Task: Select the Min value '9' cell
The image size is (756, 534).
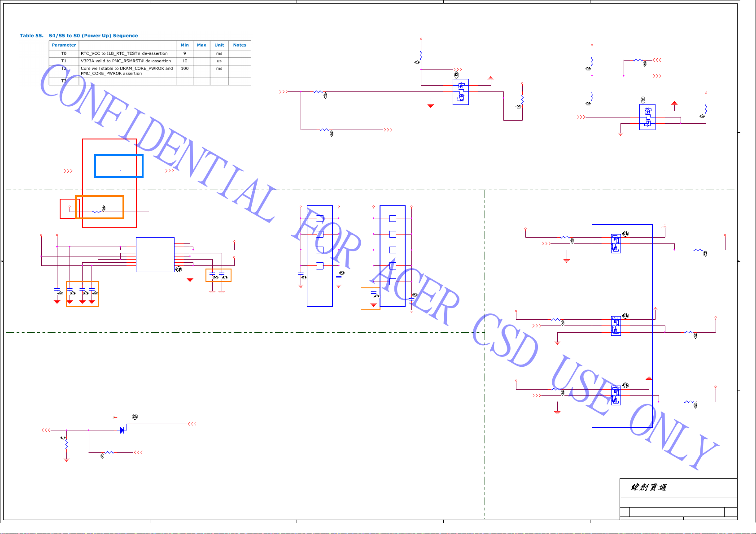Action: 184,53
